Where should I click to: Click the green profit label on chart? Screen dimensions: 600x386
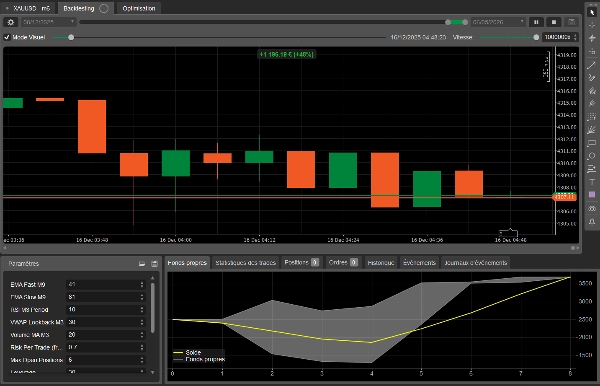[x=286, y=54]
